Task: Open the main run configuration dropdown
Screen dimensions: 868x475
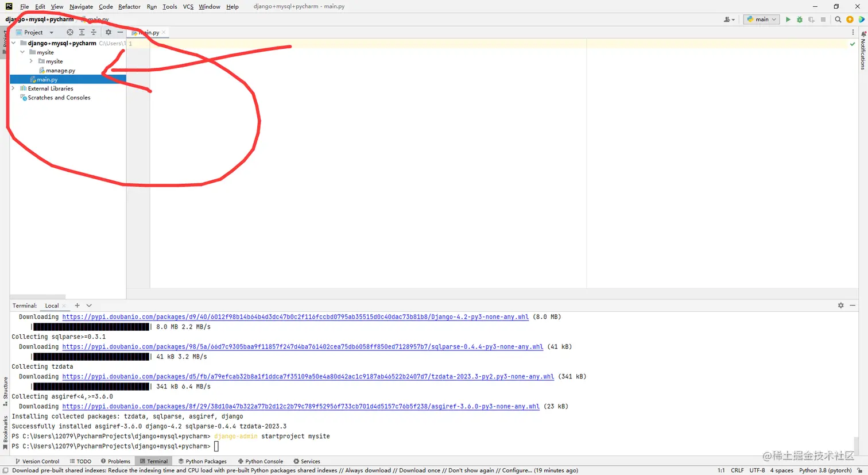Action: [761, 20]
